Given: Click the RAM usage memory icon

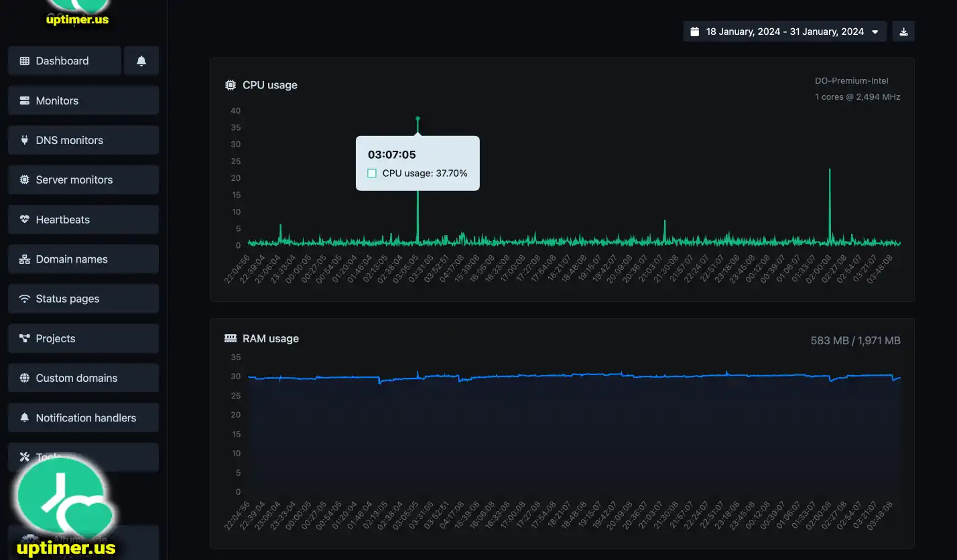Looking at the screenshot, I should coord(231,338).
